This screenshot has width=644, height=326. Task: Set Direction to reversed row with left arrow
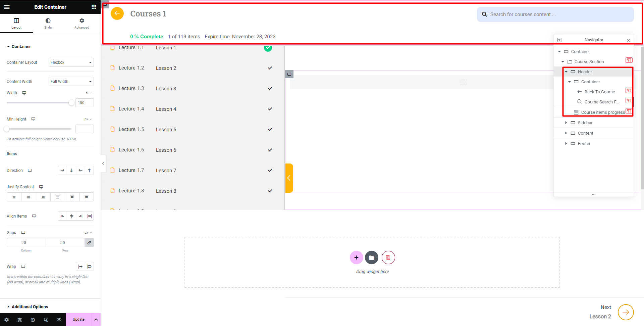(80, 171)
